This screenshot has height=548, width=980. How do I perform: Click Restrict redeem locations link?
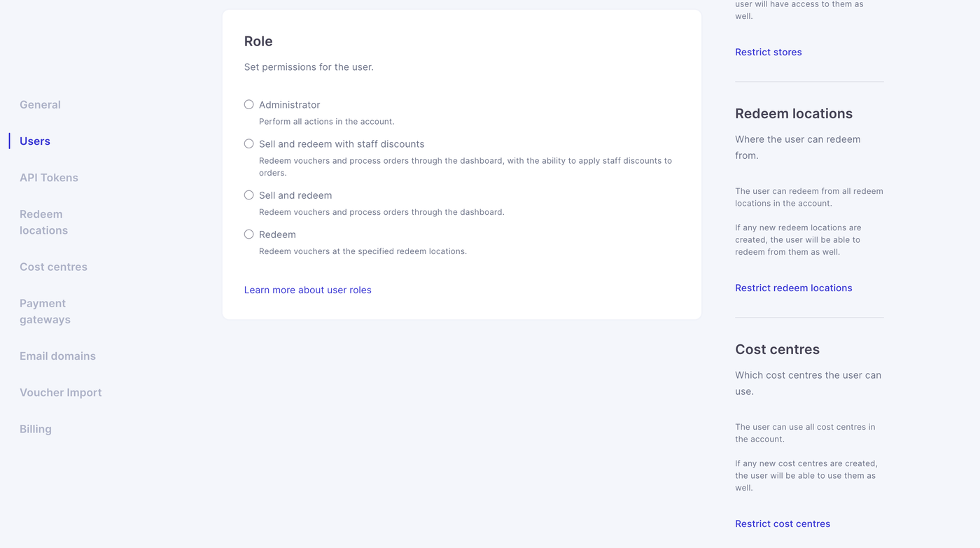pyautogui.click(x=793, y=288)
